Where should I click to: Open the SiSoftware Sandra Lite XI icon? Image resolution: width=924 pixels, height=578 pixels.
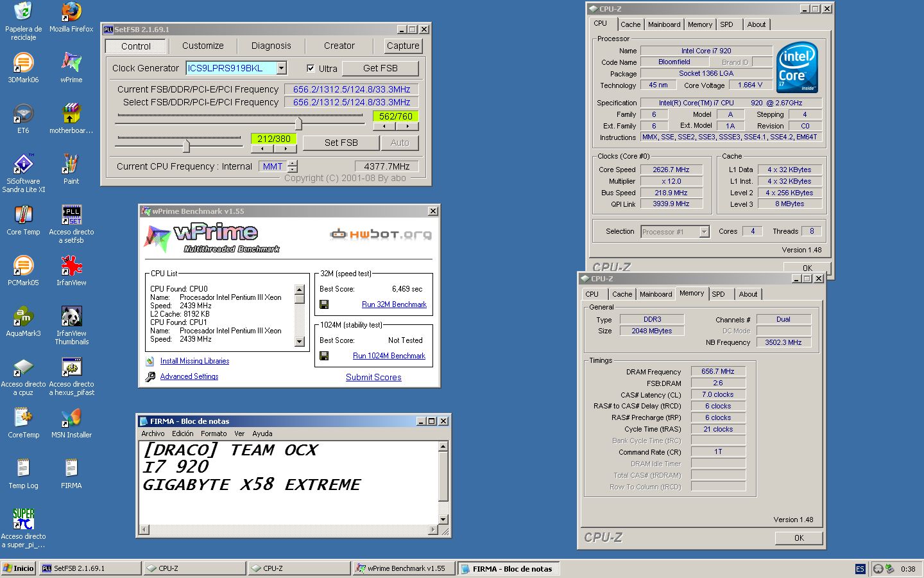click(23, 164)
